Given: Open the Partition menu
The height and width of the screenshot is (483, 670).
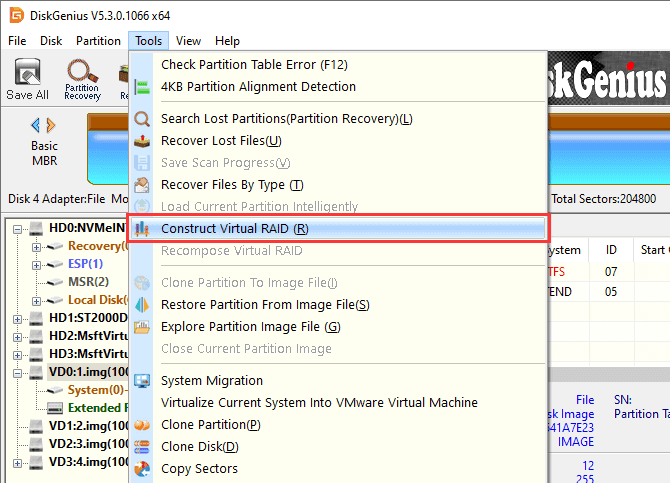Looking at the screenshot, I should (x=98, y=41).
